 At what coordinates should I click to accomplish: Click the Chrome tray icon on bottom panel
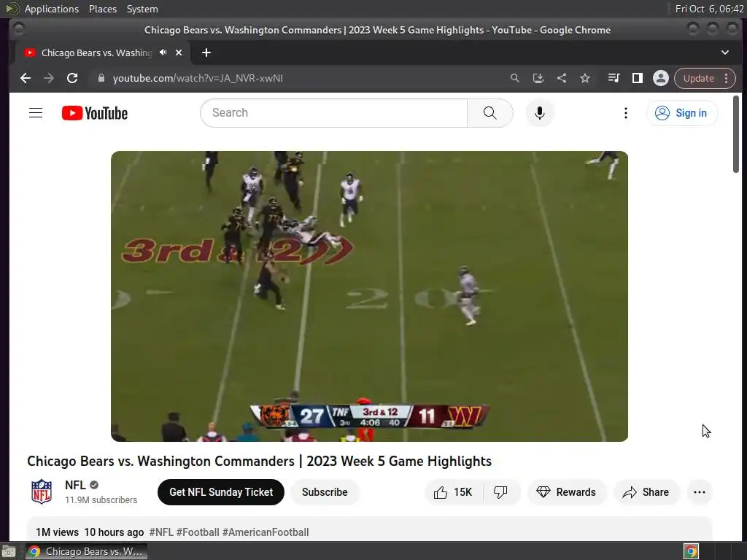click(691, 551)
